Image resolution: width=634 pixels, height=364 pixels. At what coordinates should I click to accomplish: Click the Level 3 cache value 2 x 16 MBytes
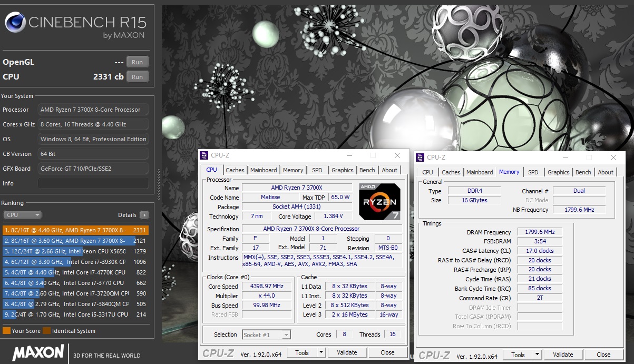(x=350, y=314)
